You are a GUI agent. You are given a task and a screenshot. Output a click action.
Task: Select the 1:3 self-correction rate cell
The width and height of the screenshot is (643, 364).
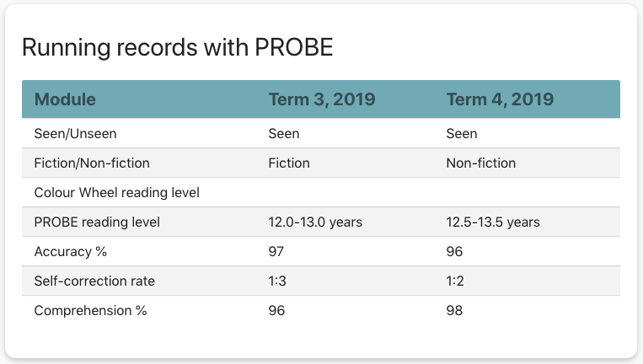[277, 281]
